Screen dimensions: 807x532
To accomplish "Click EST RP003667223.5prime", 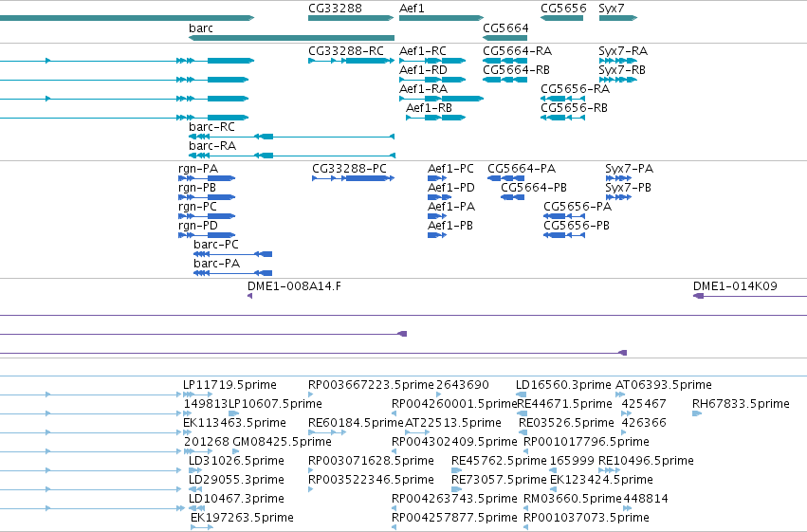I will tap(311, 395).
